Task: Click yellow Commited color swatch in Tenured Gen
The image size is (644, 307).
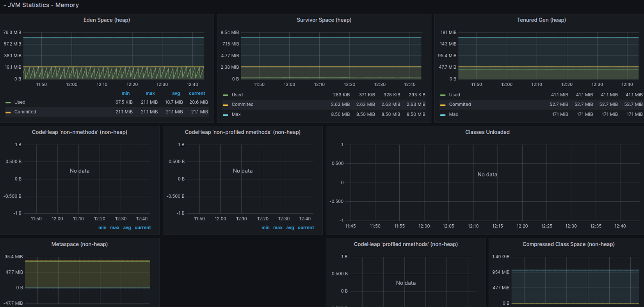Action: click(x=443, y=105)
